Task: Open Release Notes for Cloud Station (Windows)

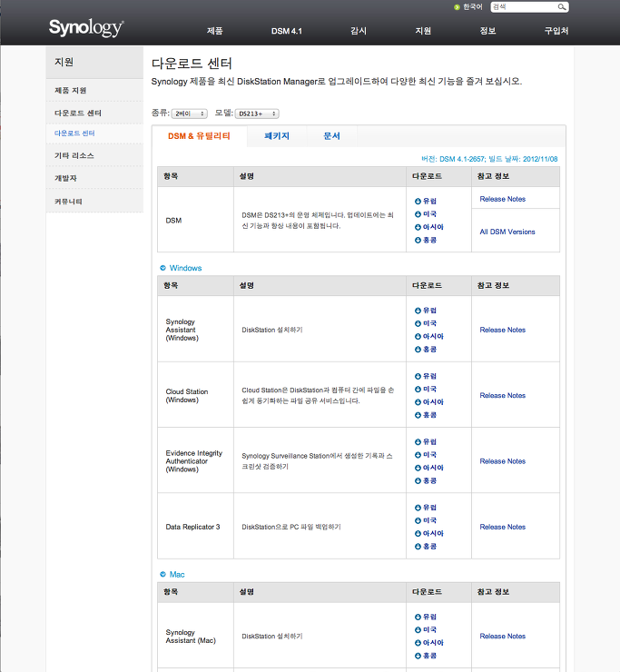Action: pyautogui.click(x=503, y=396)
